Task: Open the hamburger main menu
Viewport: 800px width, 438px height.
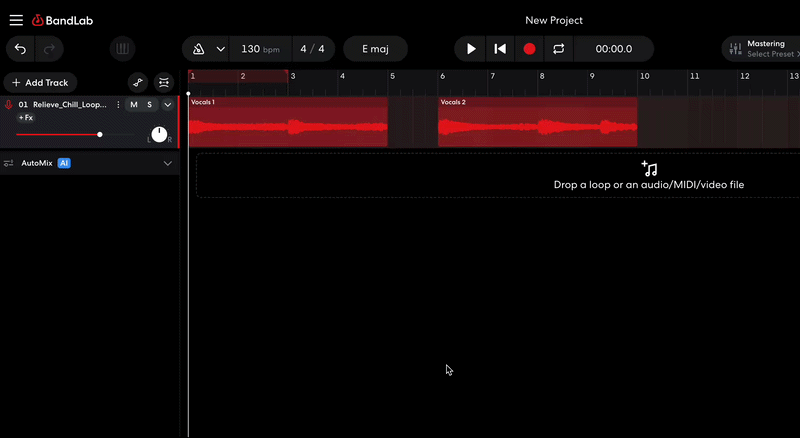Action: click(x=15, y=20)
